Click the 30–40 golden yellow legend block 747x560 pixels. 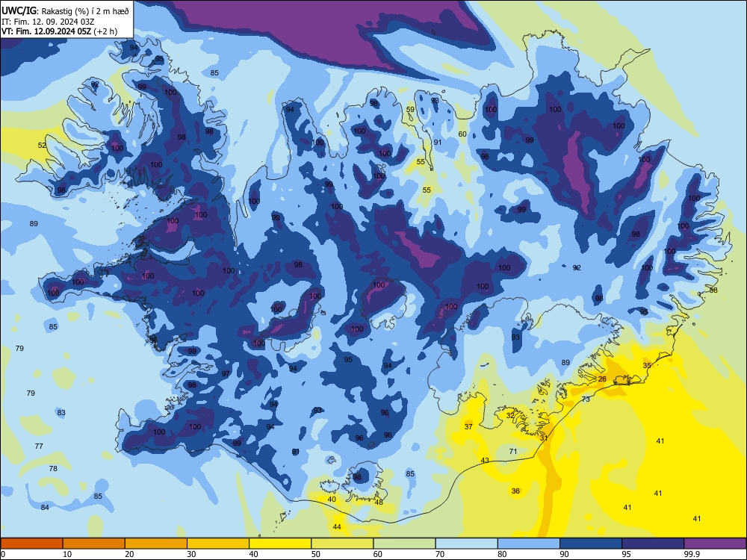pos(217,544)
